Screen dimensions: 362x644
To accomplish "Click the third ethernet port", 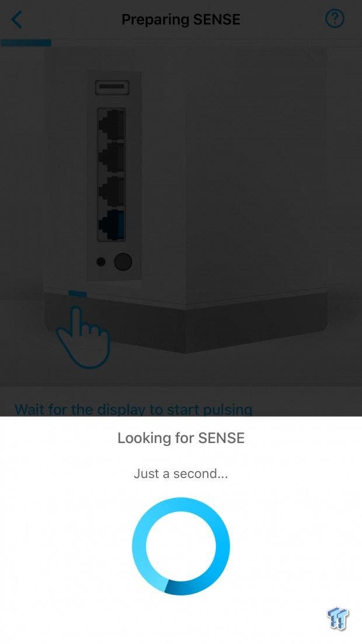I will coord(112,192).
